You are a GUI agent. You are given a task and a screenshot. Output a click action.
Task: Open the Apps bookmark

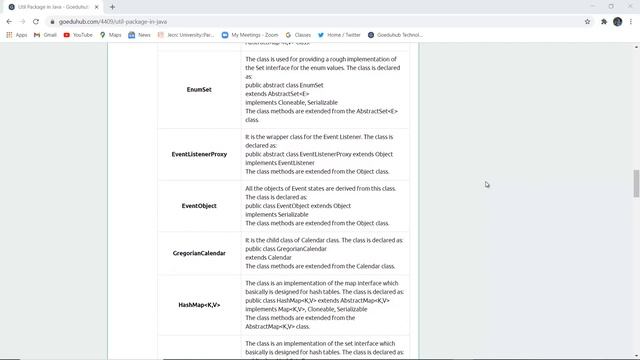point(17,35)
